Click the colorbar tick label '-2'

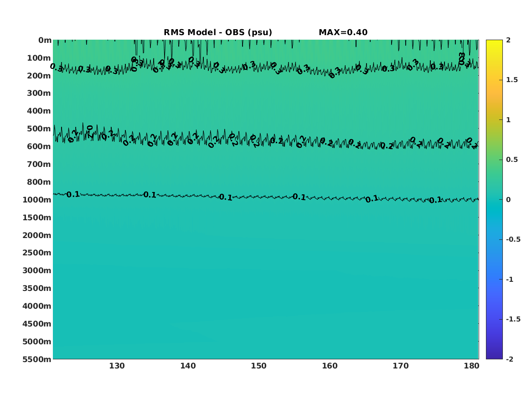[510, 359]
